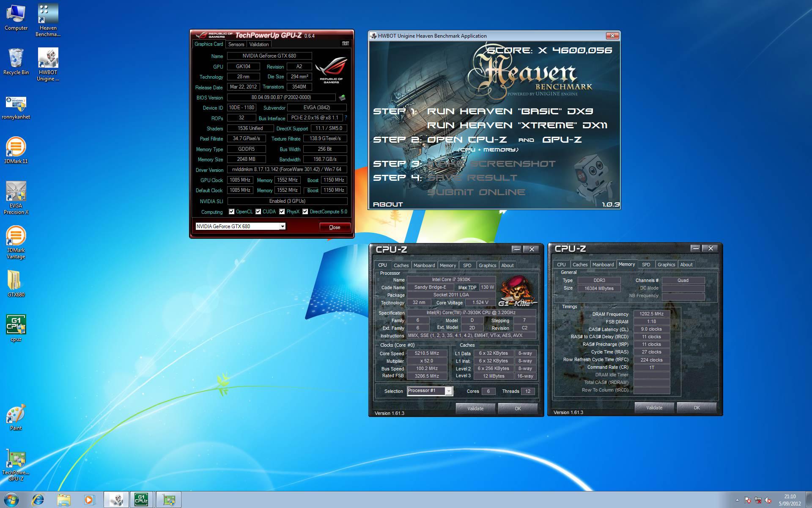This screenshot has width=812, height=508.
Task: Click Open CPU-Z in HWBOT Heaven
Action: (x=467, y=140)
